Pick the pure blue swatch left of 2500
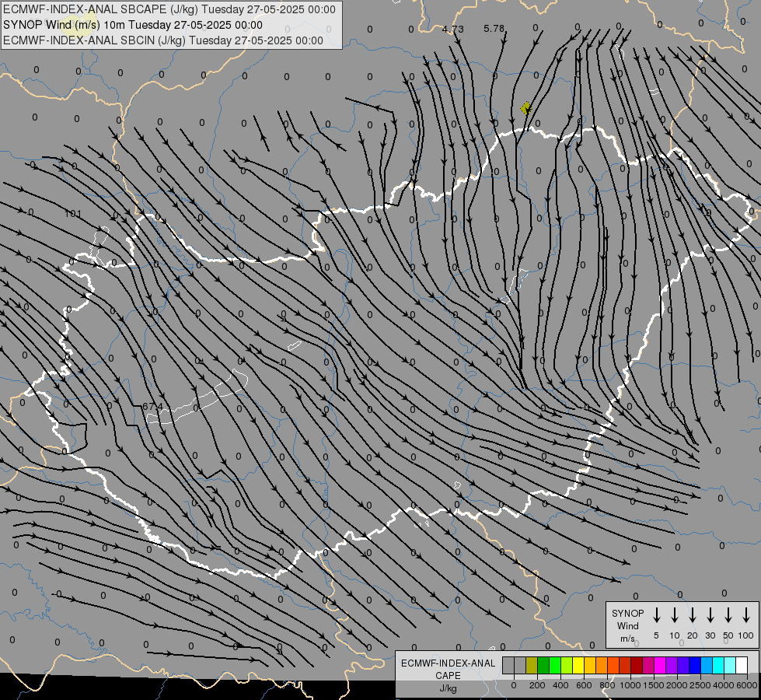This screenshot has width=761, height=700. pos(696,665)
